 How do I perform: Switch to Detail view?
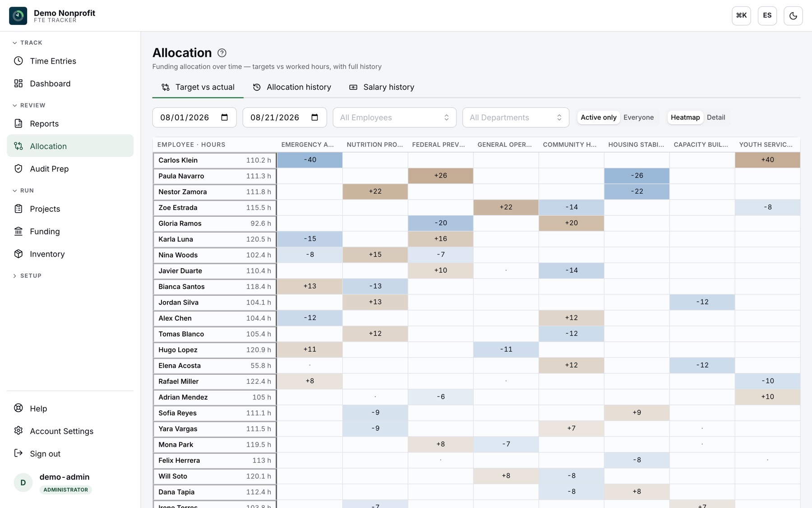716,117
